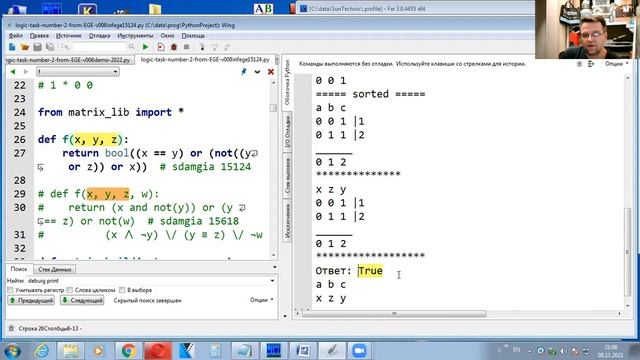
Task: Click the Python shell horizontal scrollbar
Action: pos(394,313)
